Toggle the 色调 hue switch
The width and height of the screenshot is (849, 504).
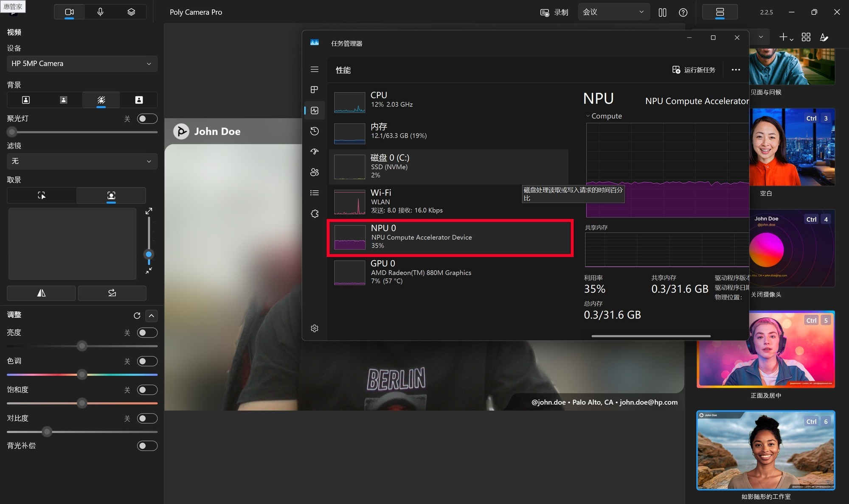147,361
